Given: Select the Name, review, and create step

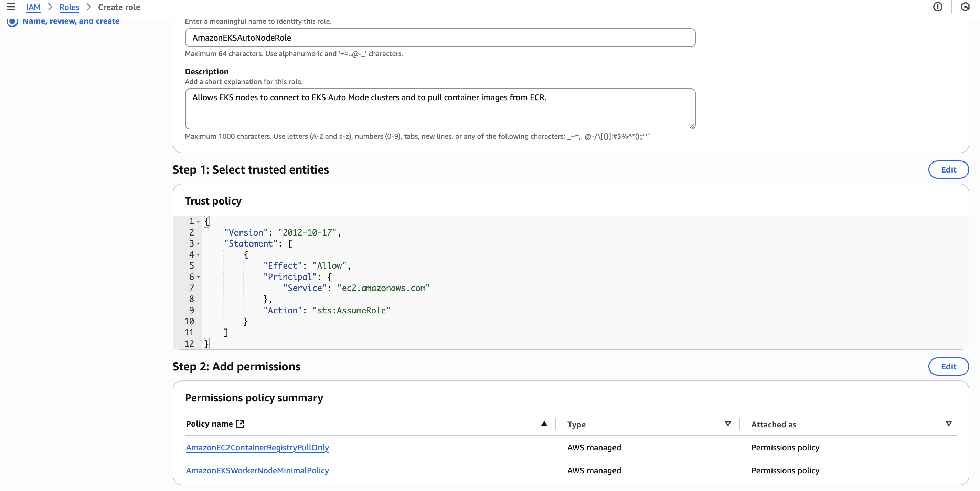Looking at the screenshot, I should click(71, 21).
